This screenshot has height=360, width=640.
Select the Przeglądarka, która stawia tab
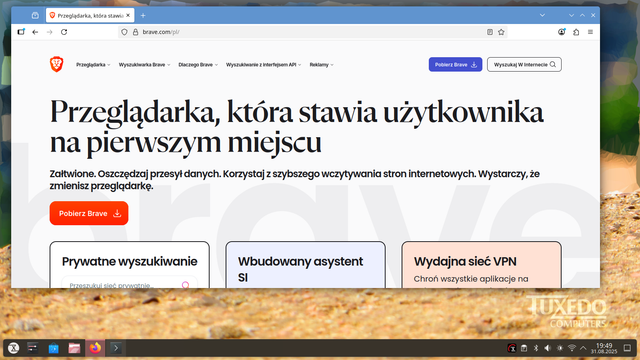pos(90,16)
